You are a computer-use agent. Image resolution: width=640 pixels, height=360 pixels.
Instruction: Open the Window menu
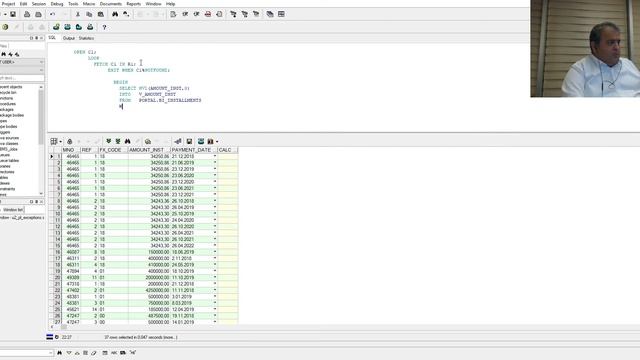(x=153, y=4)
